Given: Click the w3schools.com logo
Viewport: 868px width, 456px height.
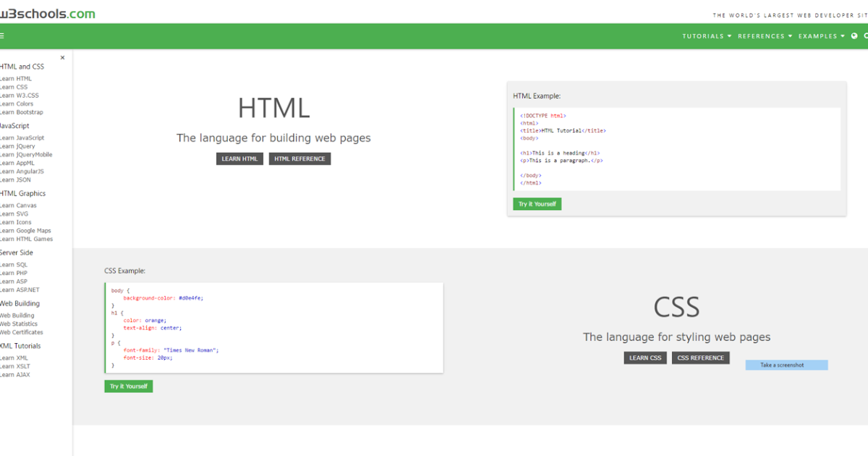Looking at the screenshot, I should click(47, 14).
